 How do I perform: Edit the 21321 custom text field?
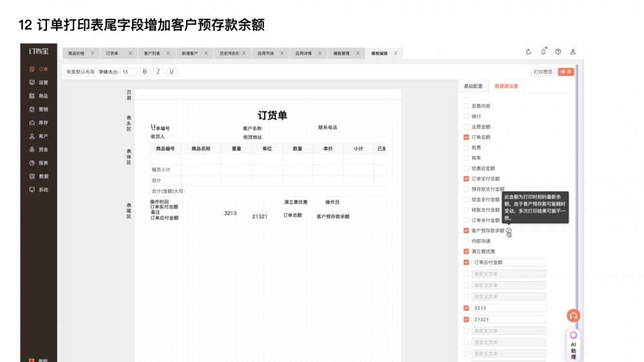pyautogui.click(x=509, y=319)
